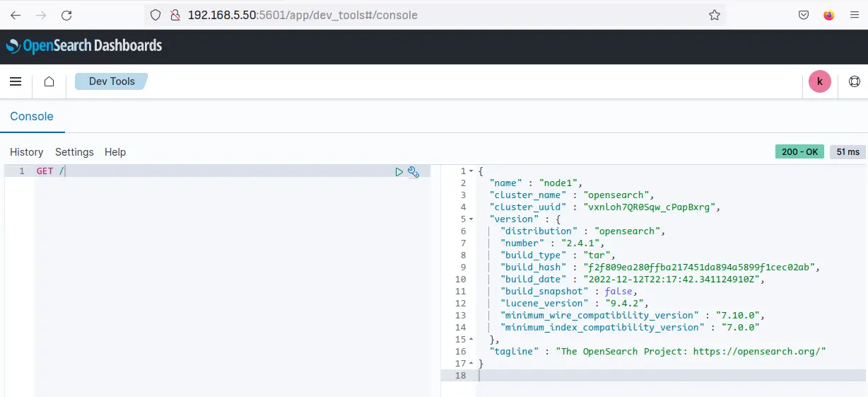This screenshot has width=868, height=397.
Task: Open console Settings
Action: [74, 152]
